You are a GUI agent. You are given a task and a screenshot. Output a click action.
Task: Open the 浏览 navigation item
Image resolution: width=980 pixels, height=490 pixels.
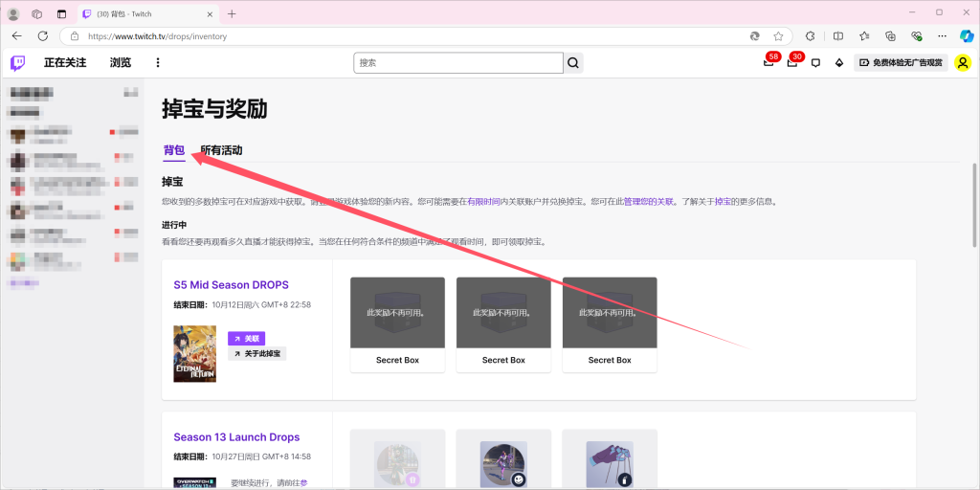[x=121, y=62]
